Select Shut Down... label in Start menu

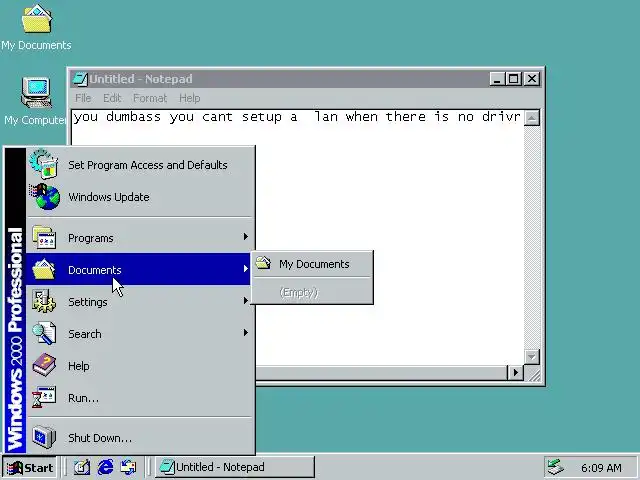[x=100, y=438]
